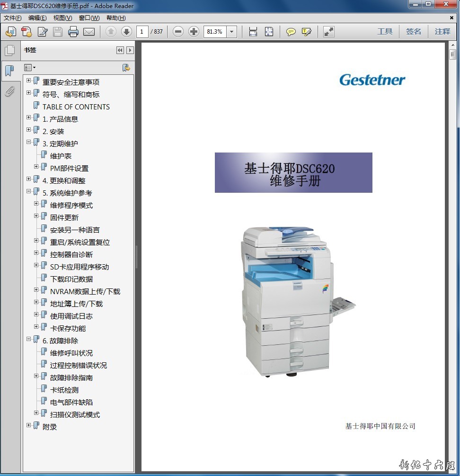Click the zoom in plus button
Screen dimensions: 460x476
click(194, 32)
